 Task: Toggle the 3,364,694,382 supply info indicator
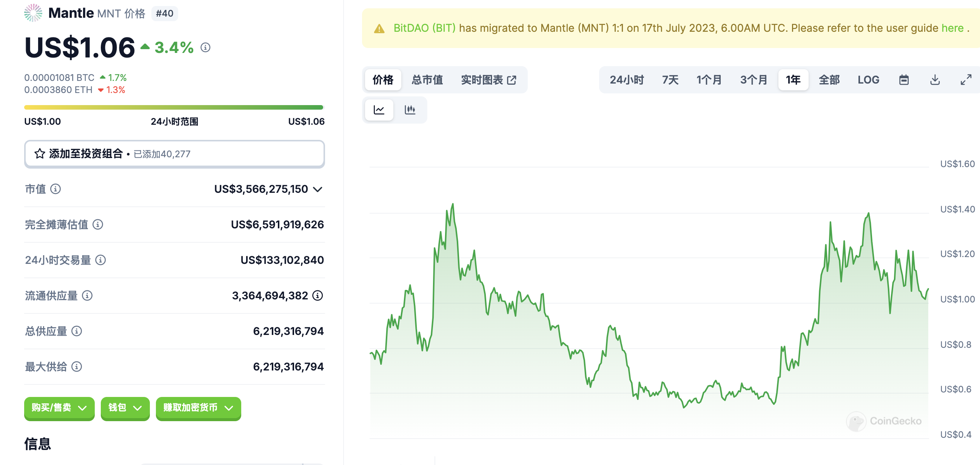(x=318, y=296)
